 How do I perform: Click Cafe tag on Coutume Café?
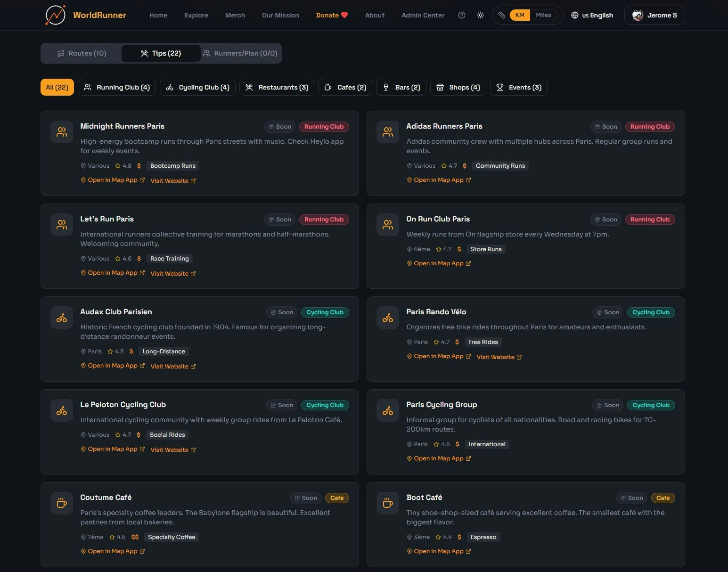pos(337,498)
